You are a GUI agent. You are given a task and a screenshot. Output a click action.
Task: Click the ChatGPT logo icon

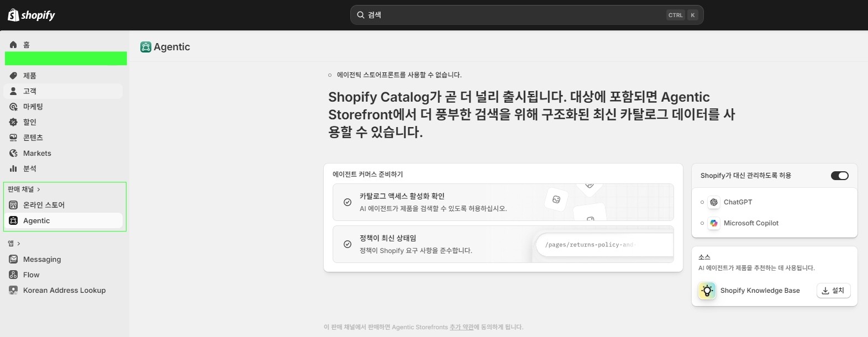coord(714,202)
